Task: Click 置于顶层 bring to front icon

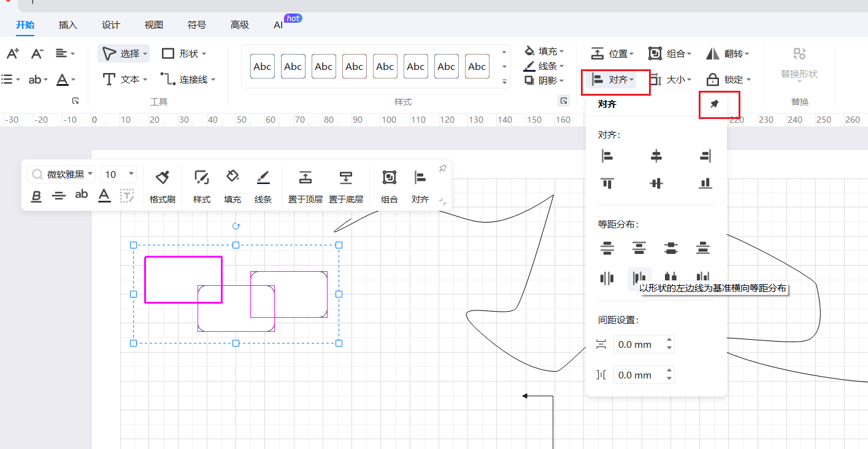Action: tap(305, 178)
